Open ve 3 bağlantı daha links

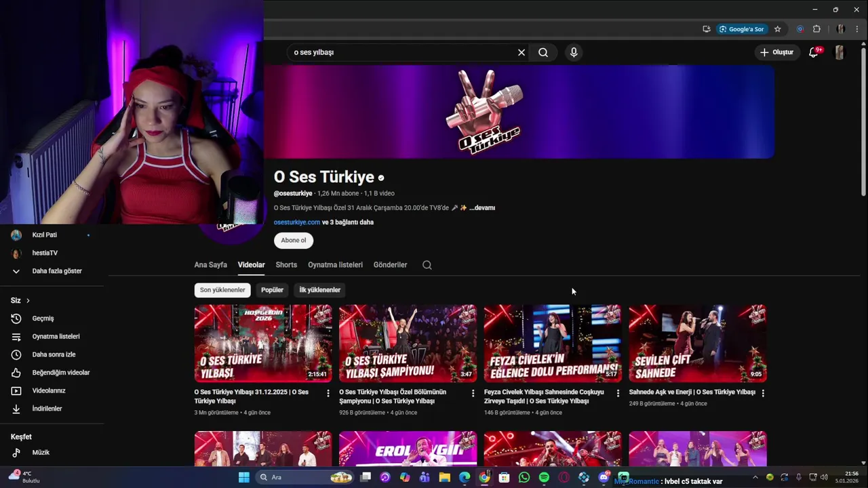click(348, 222)
